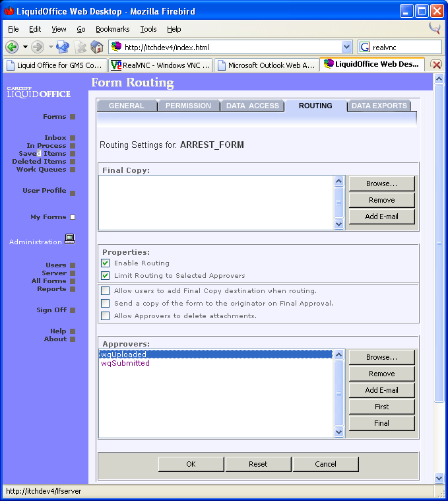Screen dimensions: 448x501
Task: Go to the browser Home page icon
Action: tap(97, 47)
